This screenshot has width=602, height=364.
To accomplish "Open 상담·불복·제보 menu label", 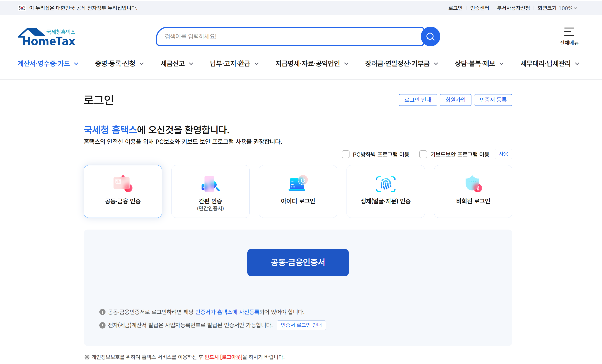I will pos(475,63).
